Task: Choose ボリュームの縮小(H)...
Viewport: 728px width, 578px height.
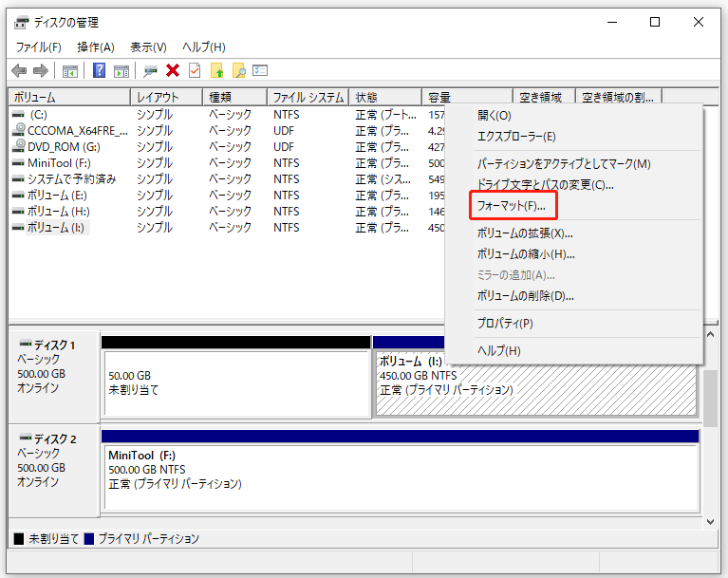Action: tap(574, 254)
